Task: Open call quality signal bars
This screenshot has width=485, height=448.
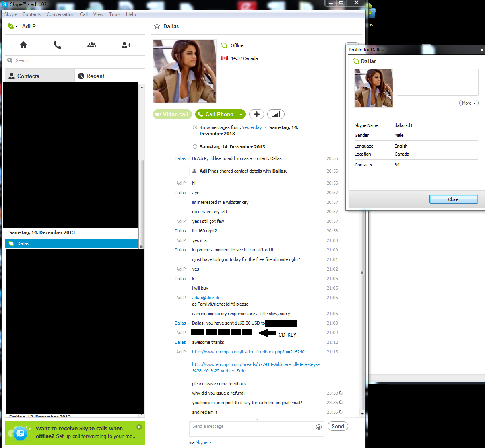Action: coord(276,114)
